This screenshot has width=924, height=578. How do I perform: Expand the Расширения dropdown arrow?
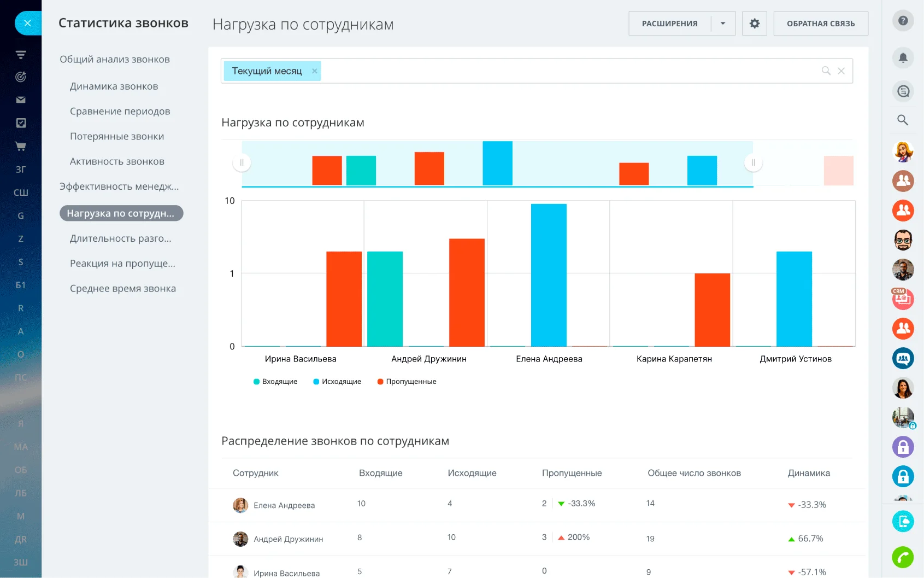coord(723,24)
